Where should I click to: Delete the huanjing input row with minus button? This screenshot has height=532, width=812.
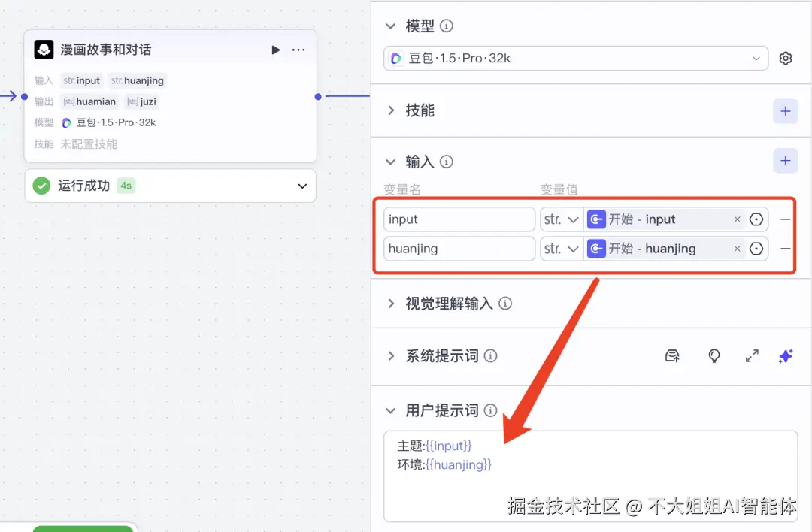tap(786, 249)
